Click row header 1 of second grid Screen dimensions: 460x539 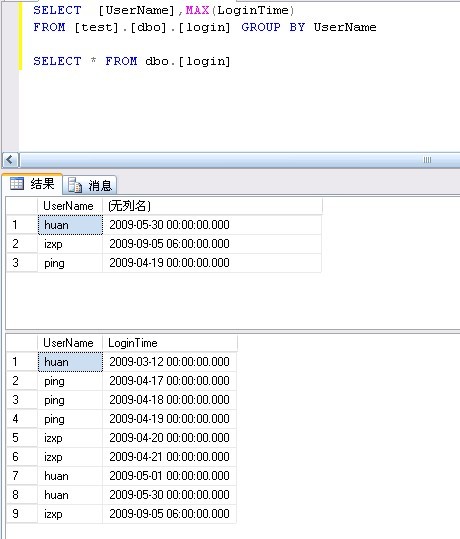[x=22, y=362]
